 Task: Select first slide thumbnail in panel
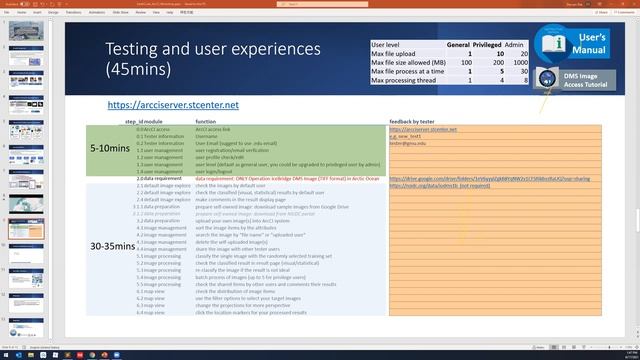[26, 31]
